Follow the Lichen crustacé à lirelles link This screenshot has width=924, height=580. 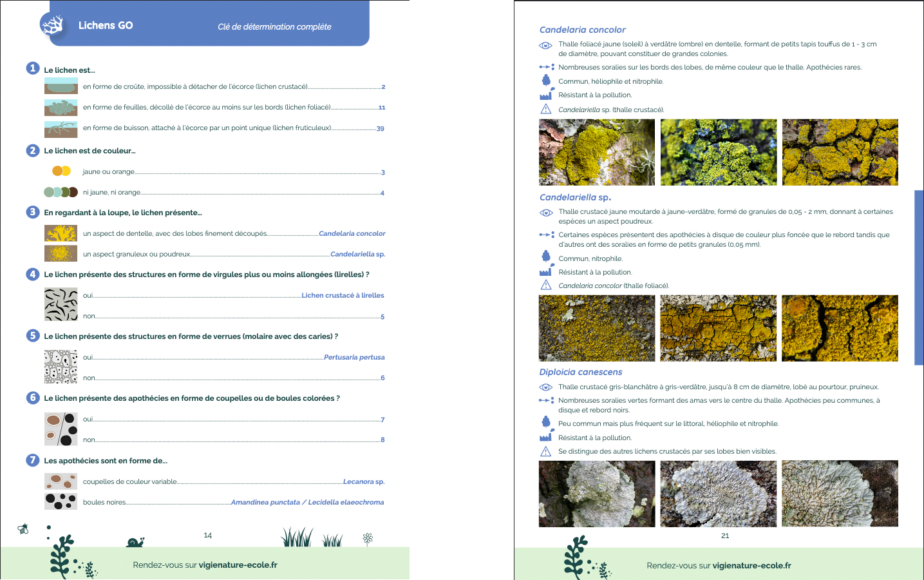pos(343,295)
